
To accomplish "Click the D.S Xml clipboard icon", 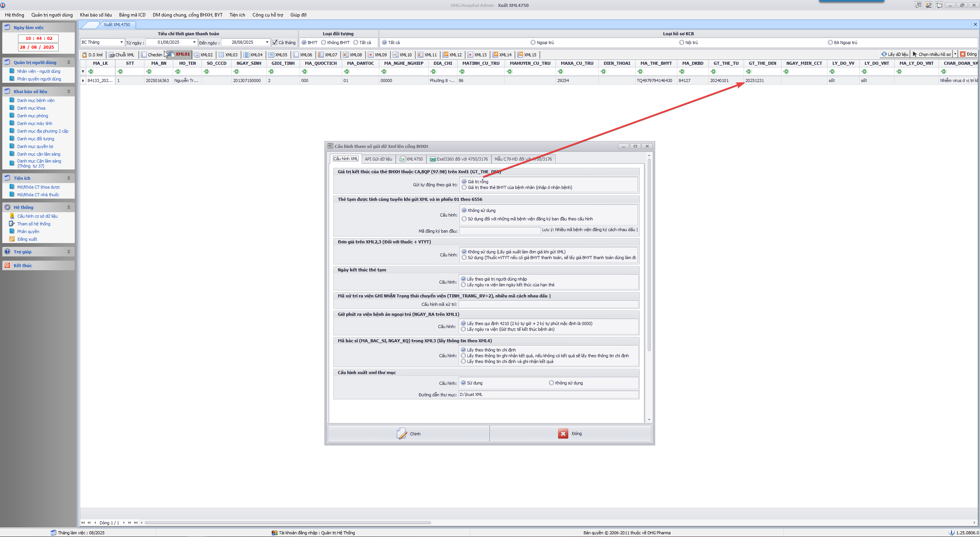I will tap(85, 54).
